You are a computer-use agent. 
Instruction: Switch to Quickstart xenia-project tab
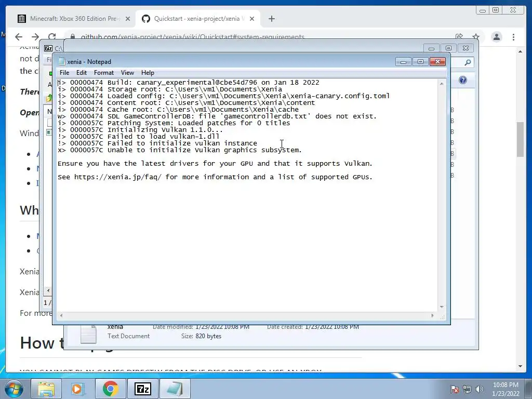(197, 19)
